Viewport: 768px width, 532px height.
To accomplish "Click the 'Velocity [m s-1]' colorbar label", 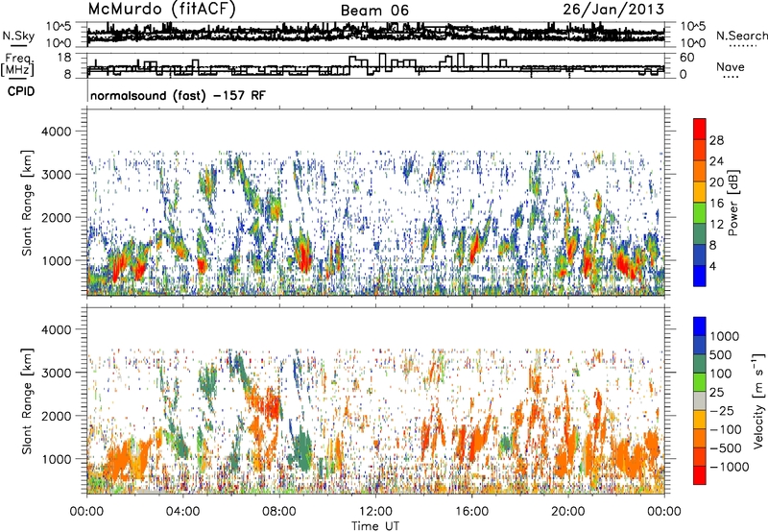I will click(758, 400).
